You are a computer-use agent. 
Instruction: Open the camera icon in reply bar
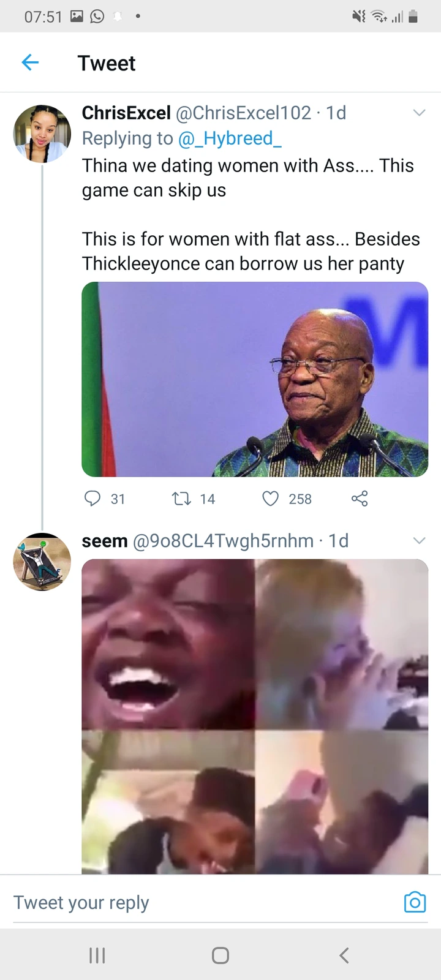[415, 902]
